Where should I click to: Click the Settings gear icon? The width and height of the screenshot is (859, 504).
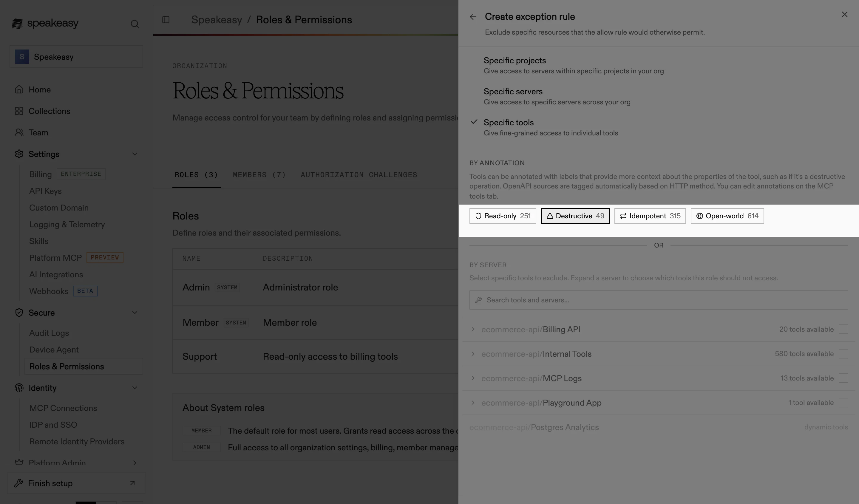pyautogui.click(x=19, y=154)
